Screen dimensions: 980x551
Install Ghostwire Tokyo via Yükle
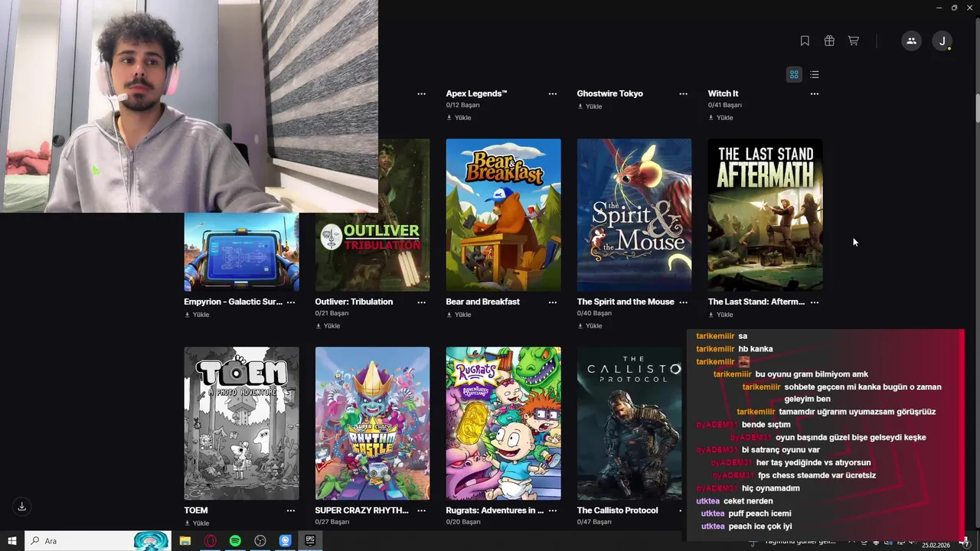click(590, 106)
